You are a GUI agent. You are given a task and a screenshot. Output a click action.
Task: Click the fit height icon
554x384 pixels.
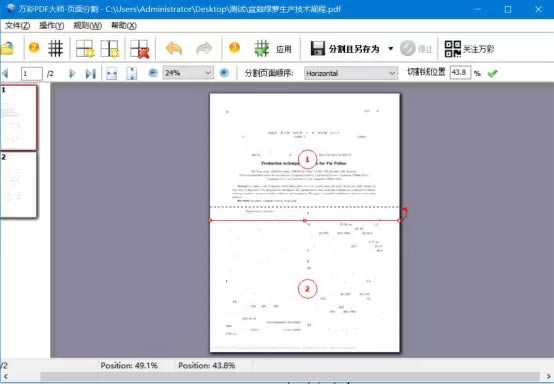(x=131, y=73)
